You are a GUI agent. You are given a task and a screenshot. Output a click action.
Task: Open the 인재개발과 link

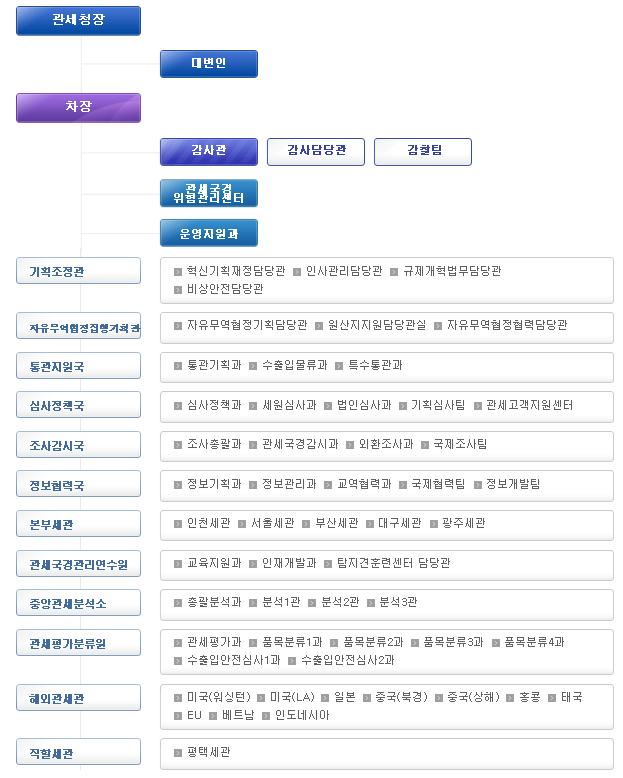point(289,563)
